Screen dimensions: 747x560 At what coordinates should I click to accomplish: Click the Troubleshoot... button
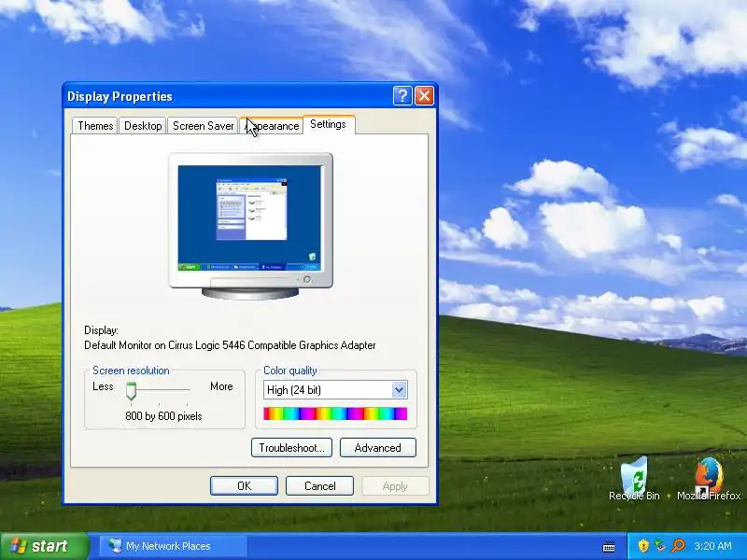(x=291, y=448)
